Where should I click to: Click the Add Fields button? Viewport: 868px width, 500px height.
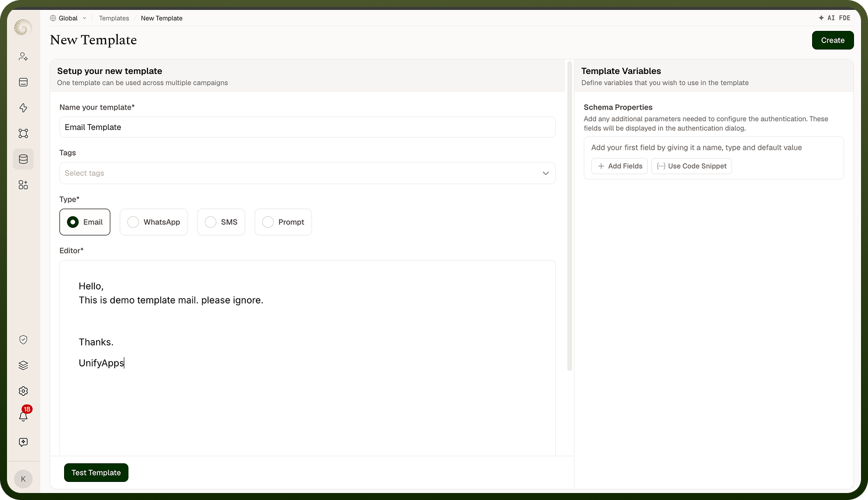click(x=619, y=166)
